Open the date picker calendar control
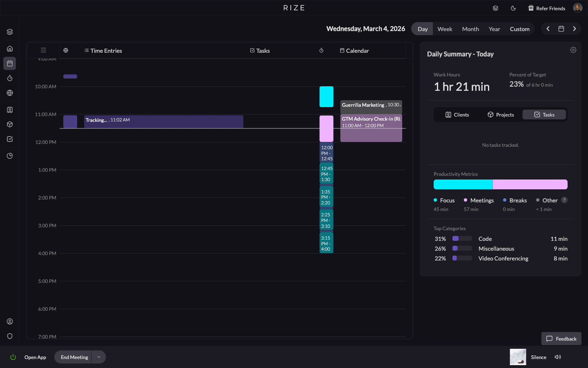The image size is (588, 368). pyautogui.click(x=561, y=29)
